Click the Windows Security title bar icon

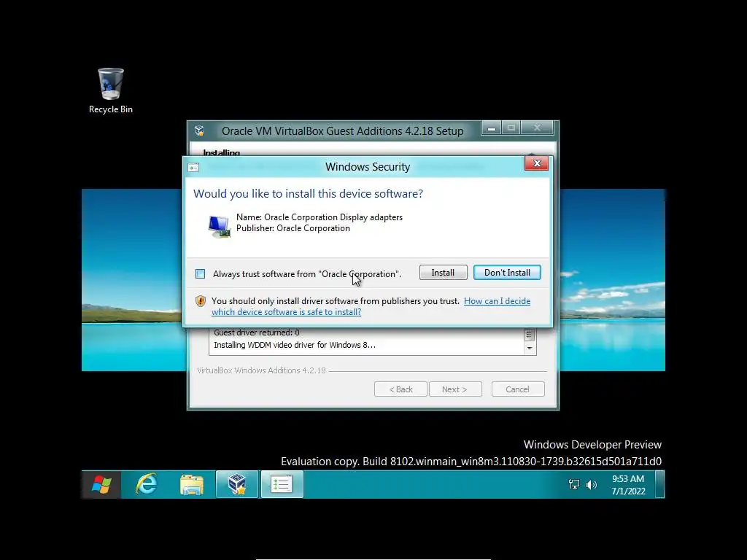[x=193, y=168]
